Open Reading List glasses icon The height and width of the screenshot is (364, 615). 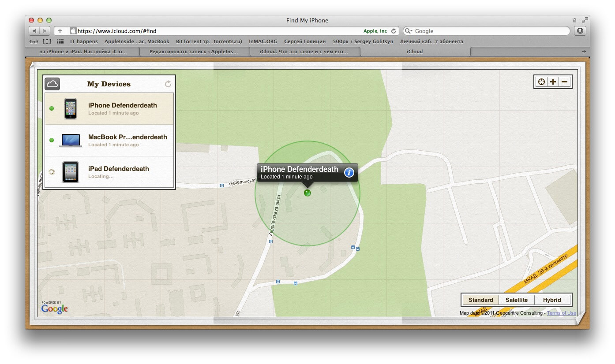34,41
